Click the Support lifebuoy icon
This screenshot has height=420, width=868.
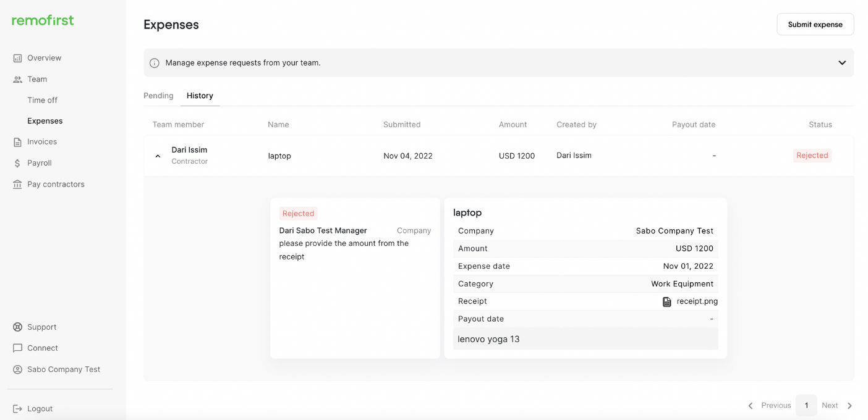pos(17,327)
